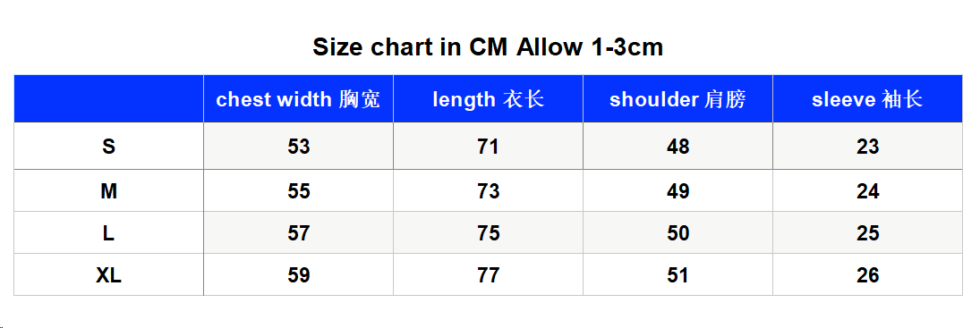980x328 pixels.
Task: Select the size M row label
Action: [x=109, y=191]
